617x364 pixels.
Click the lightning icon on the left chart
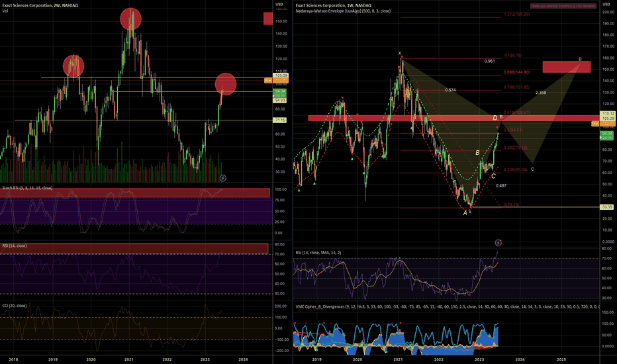tap(222, 178)
